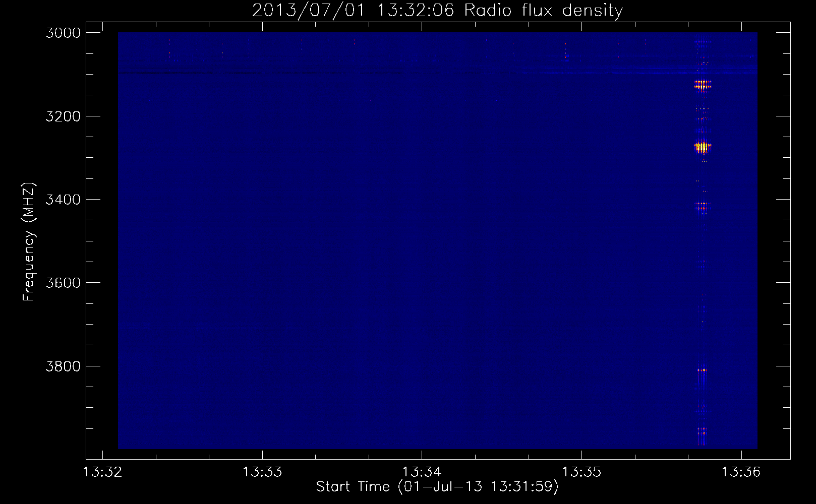Click the burst spot near 3810 MHz
The image size is (816, 504).
[702, 370]
